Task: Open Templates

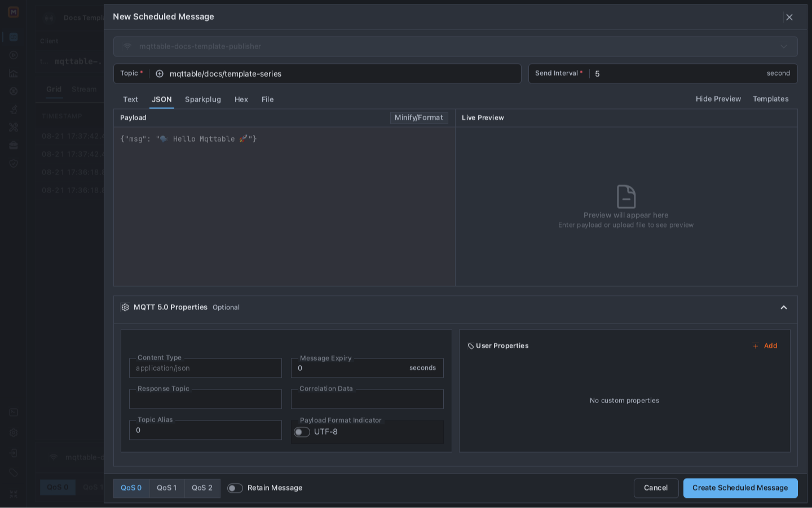Action: (771, 99)
